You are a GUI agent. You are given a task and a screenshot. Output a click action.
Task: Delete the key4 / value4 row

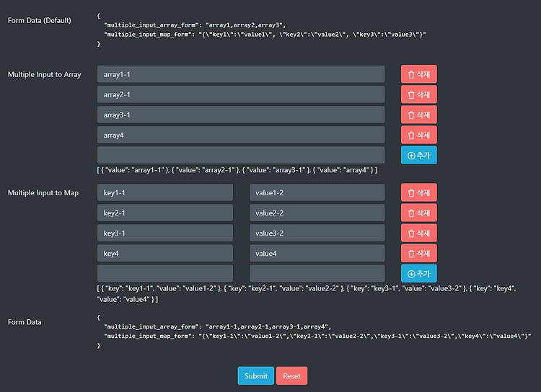(x=418, y=254)
